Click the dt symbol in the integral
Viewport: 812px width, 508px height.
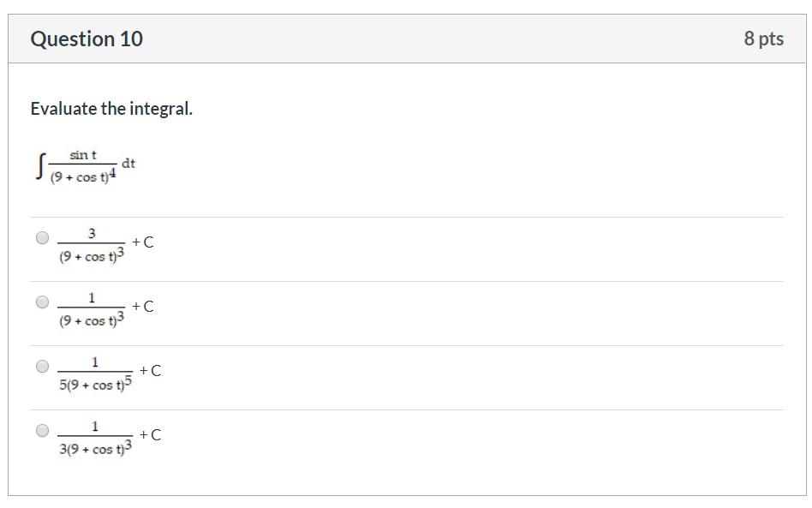point(129,162)
